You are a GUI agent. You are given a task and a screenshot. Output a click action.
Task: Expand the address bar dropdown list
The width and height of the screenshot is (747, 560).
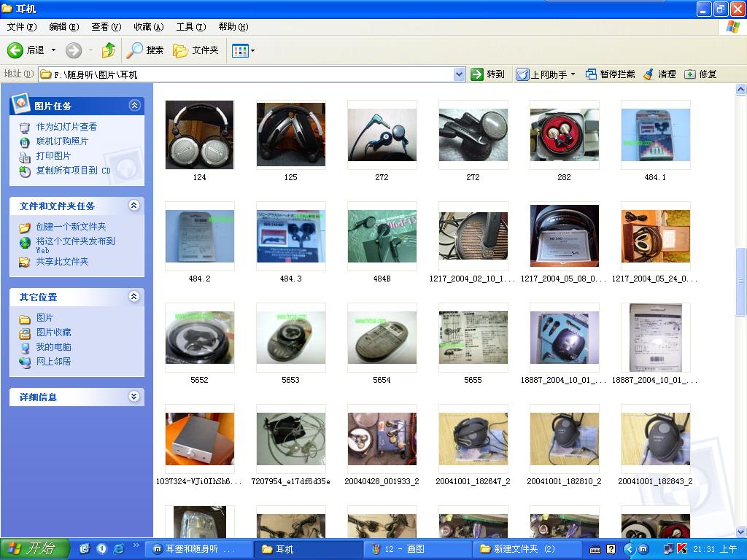(x=459, y=74)
